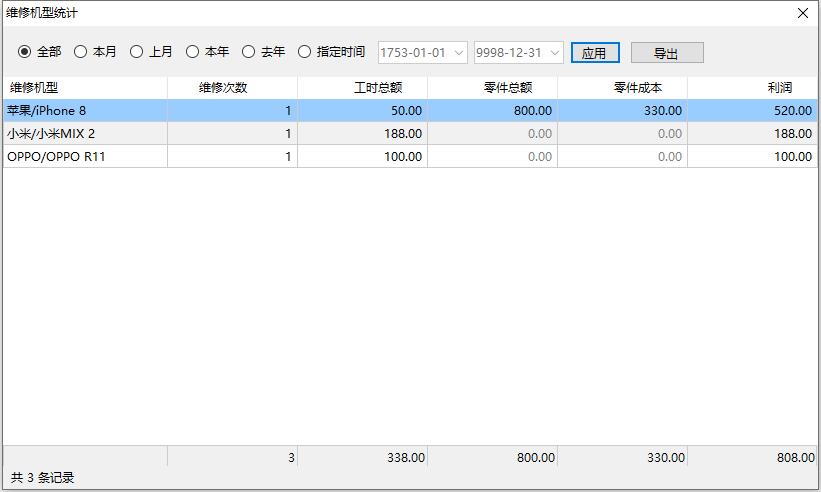Click the 应用 button
This screenshot has height=492, width=821.
(595, 53)
